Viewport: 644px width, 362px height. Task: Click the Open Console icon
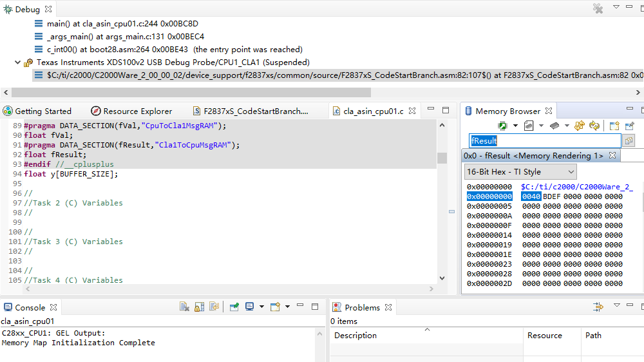pos(275,307)
